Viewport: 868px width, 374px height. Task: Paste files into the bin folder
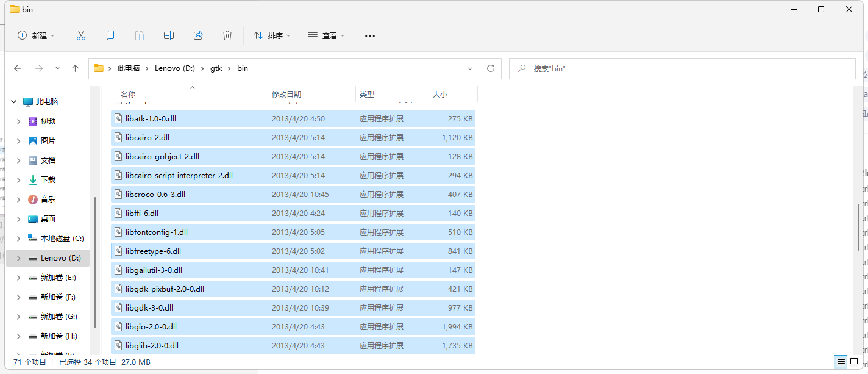click(x=140, y=35)
